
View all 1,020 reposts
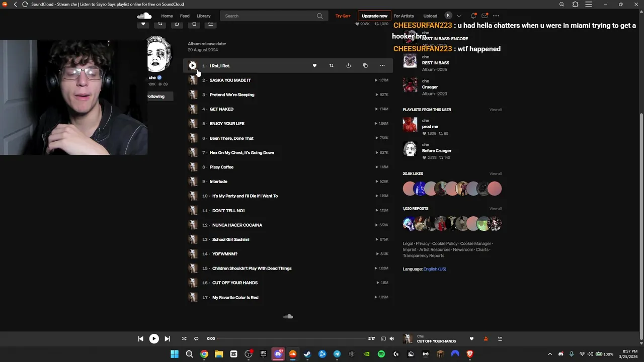point(496,209)
